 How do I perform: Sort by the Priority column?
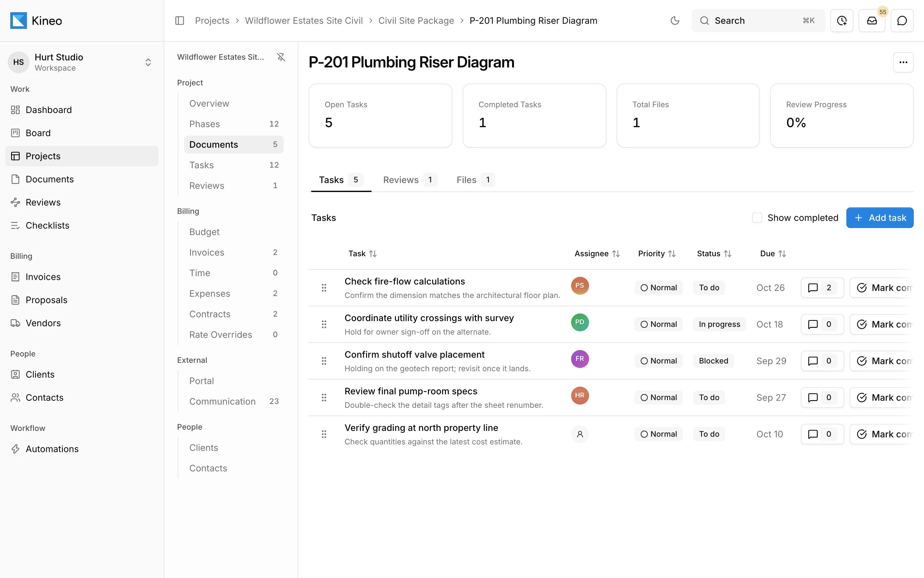[657, 254]
